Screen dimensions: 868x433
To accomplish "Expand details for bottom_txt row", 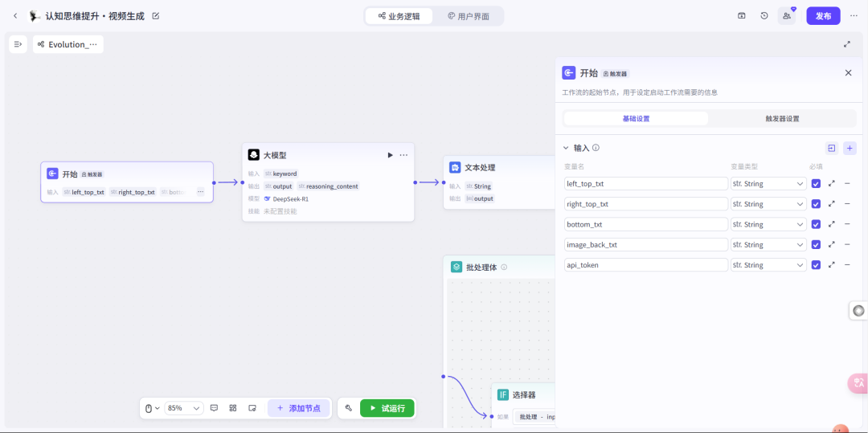I will [x=832, y=224].
